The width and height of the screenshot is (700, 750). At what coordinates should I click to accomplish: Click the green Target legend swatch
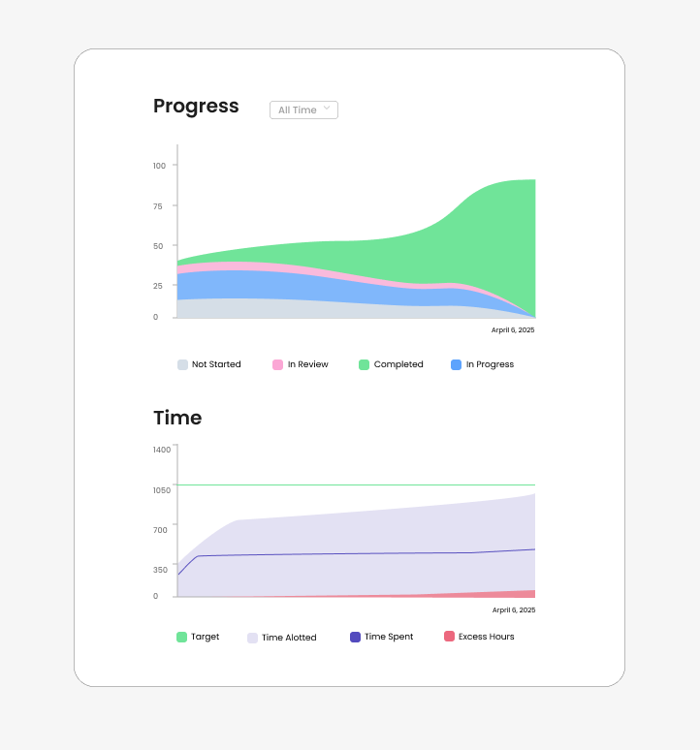(x=181, y=638)
